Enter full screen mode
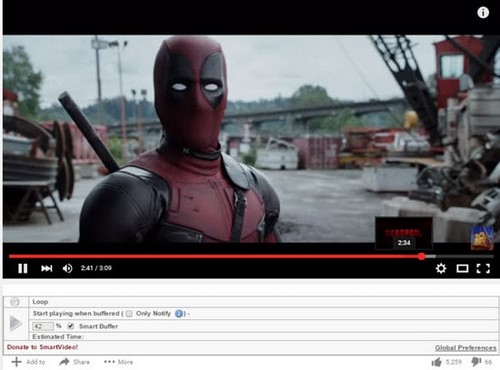Screen dimensions: 500x370 coord(483,268)
